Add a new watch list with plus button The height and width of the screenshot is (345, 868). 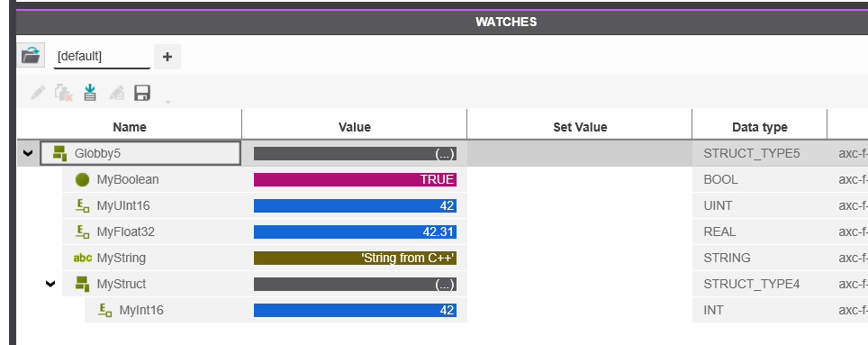coord(167,57)
